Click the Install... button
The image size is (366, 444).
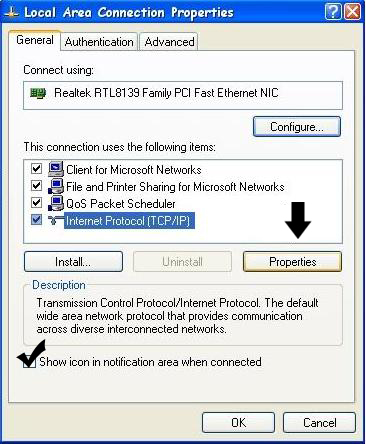(73, 262)
